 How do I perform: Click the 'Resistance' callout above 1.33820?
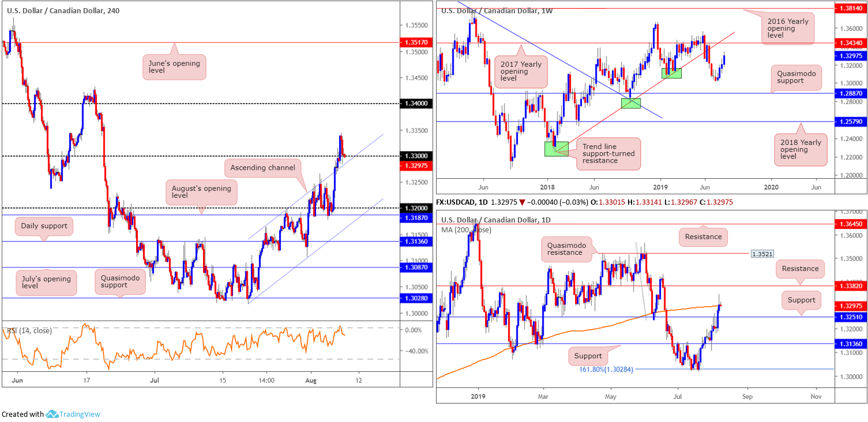coord(801,268)
